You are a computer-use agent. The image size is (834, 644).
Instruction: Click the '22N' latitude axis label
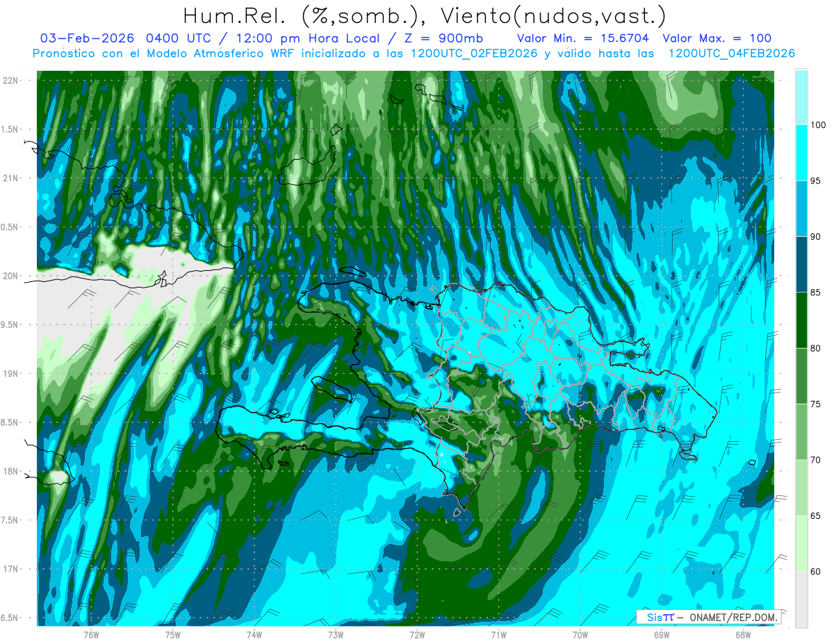coord(10,81)
